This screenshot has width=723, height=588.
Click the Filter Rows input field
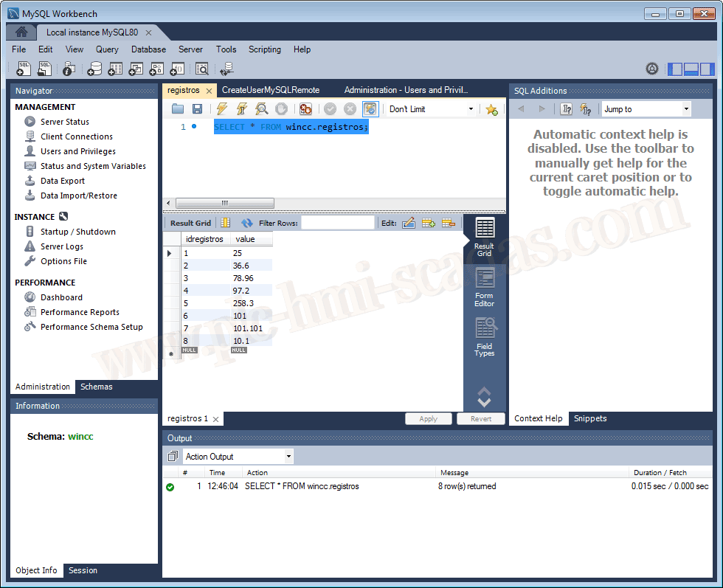tap(338, 223)
